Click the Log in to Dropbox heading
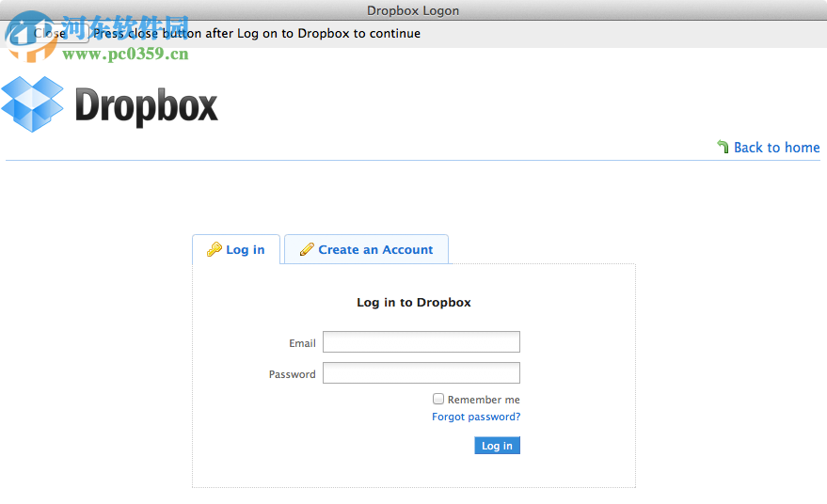Screen dimensions: 827x504 (x=414, y=302)
